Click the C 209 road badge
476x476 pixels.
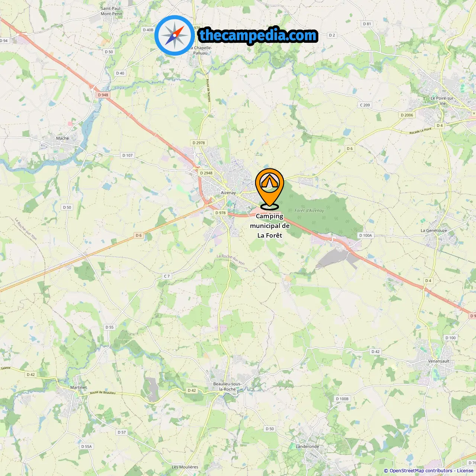point(365,105)
